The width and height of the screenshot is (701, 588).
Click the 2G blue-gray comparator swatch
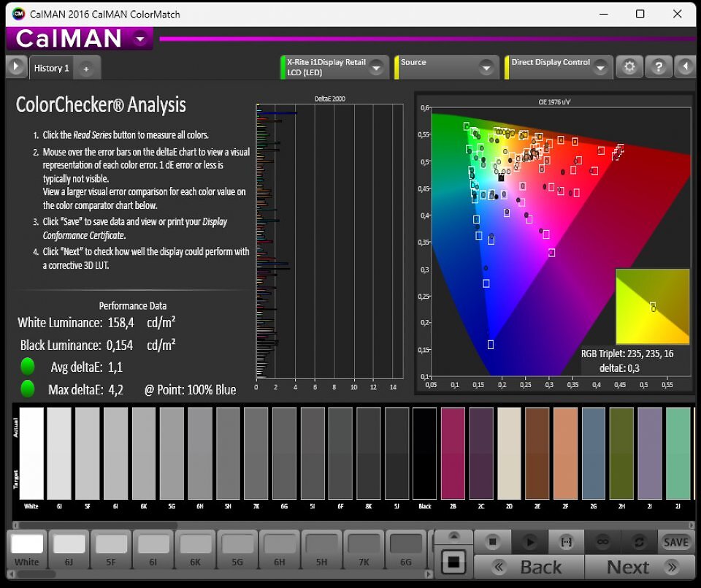[594, 453]
